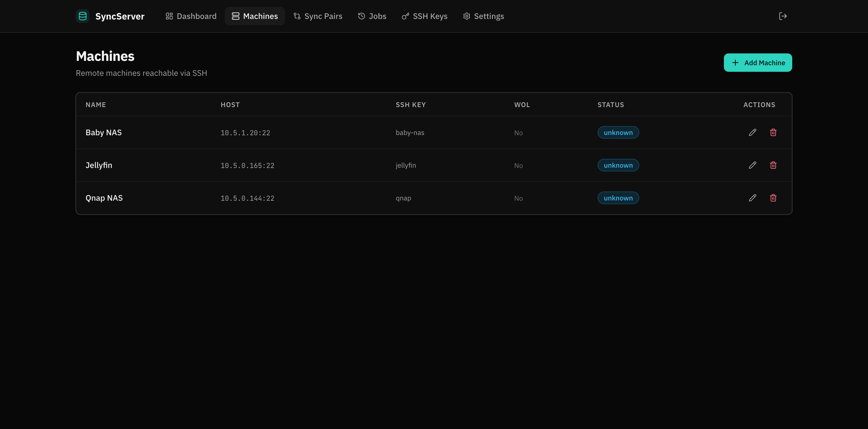Delete the Baby NAS machine

point(773,132)
